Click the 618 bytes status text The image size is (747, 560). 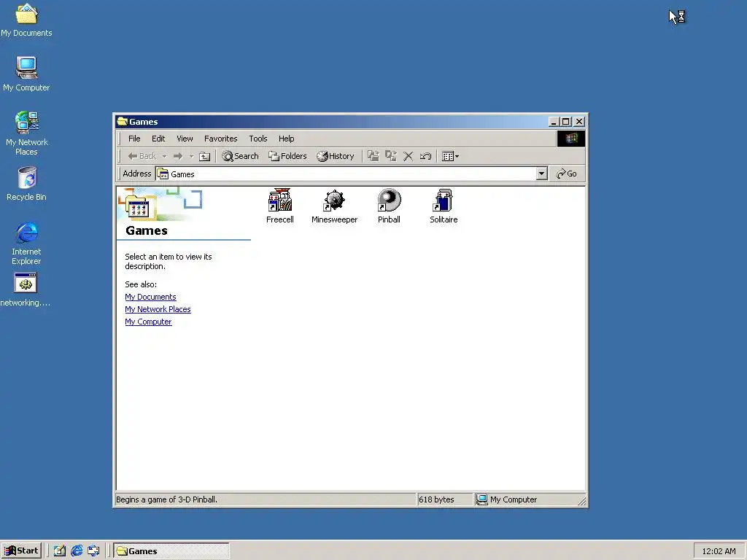coord(436,499)
